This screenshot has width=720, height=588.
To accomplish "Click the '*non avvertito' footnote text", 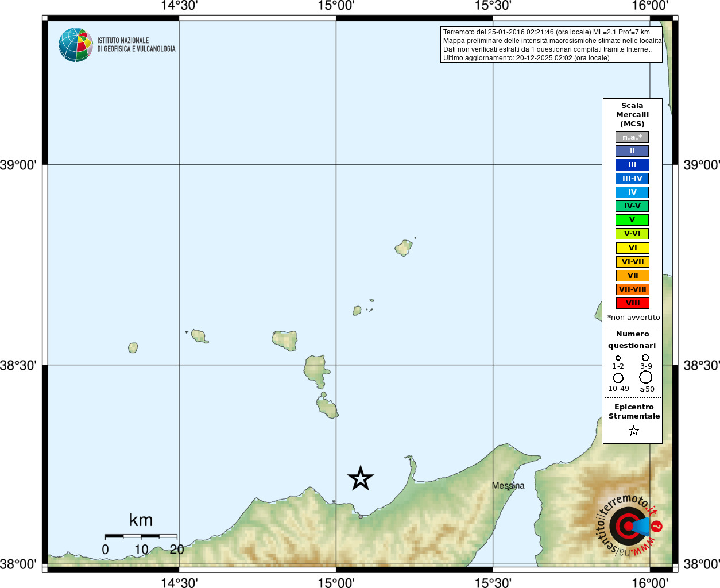I will [x=634, y=318].
